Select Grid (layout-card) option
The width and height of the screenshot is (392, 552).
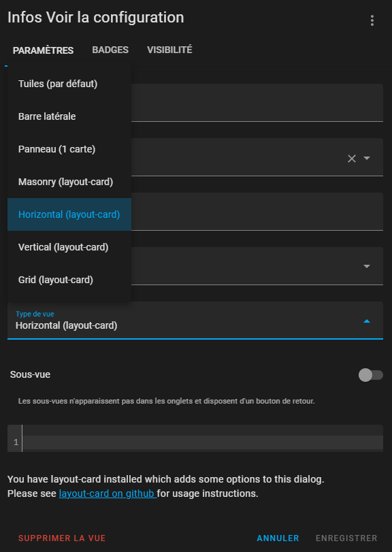(69, 280)
